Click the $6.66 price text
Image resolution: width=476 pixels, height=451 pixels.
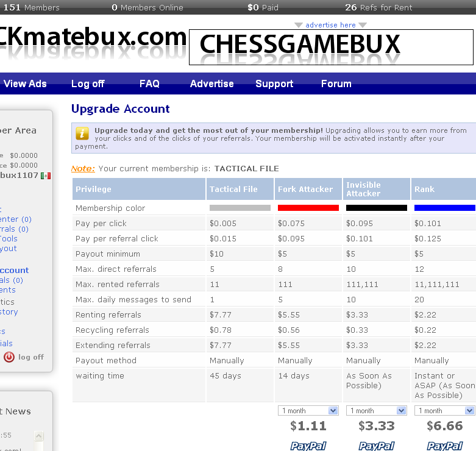445,426
